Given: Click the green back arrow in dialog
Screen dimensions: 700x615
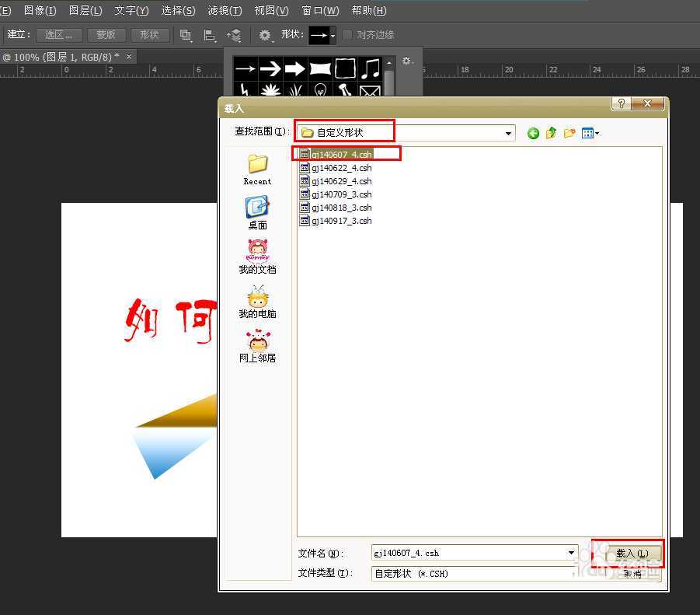Looking at the screenshot, I should pos(533,133).
